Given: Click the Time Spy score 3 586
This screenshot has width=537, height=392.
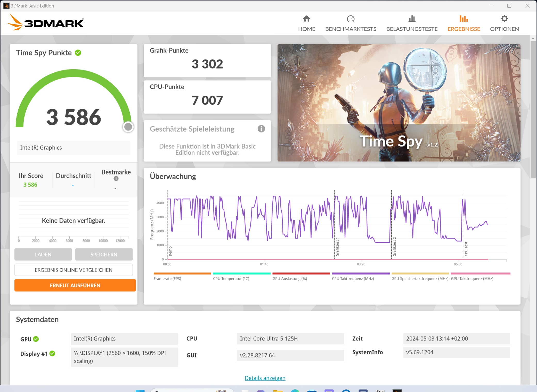Looking at the screenshot, I should (x=74, y=117).
